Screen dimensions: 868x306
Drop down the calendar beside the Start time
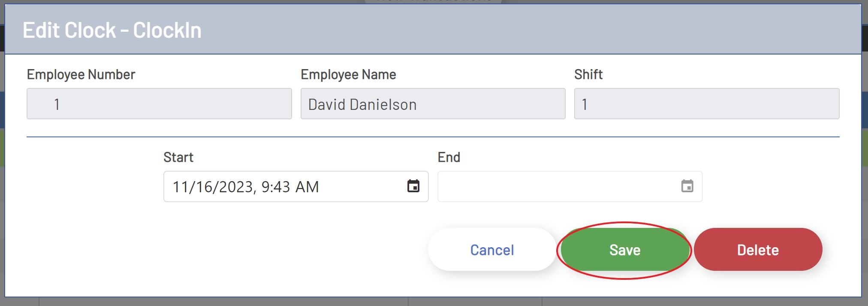(x=413, y=186)
